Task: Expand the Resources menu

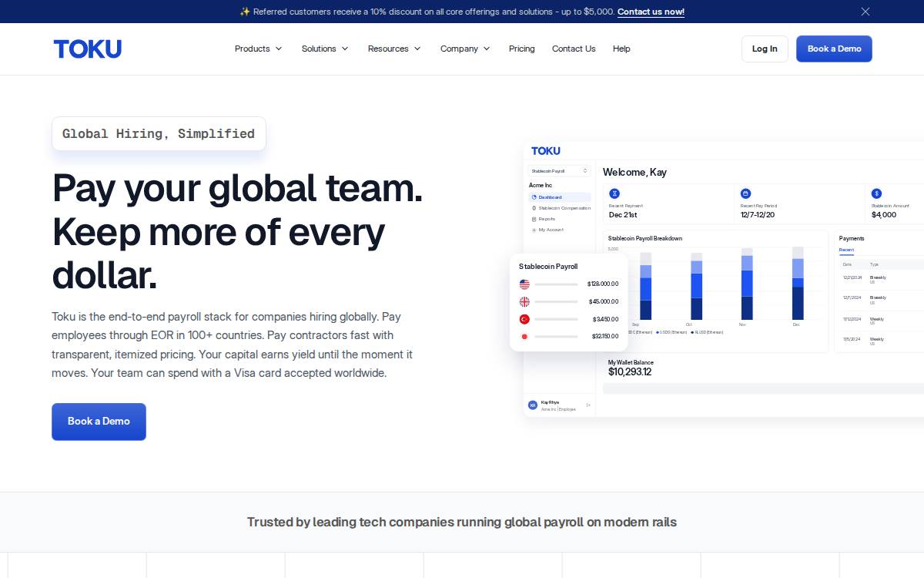Action: tap(394, 49)
